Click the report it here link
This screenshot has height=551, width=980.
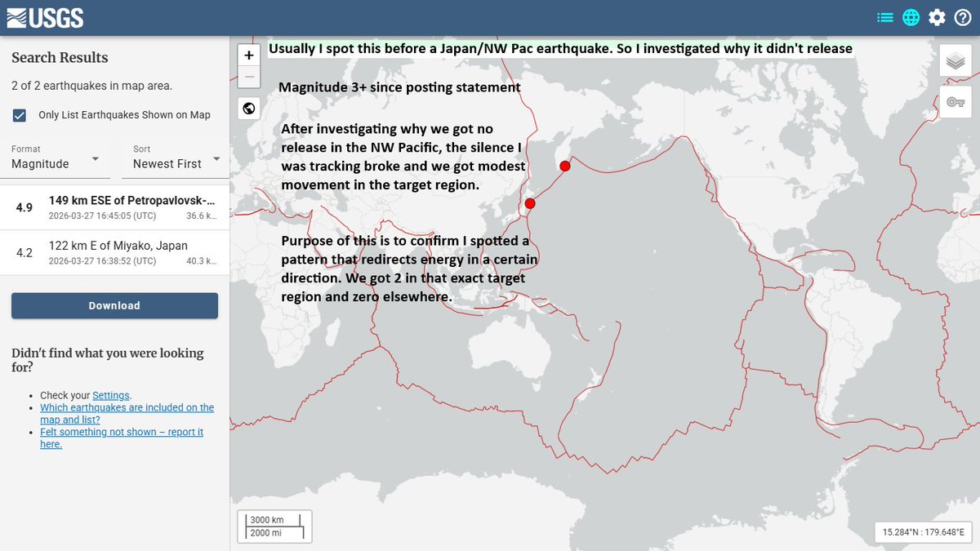[x=51, y=443]
